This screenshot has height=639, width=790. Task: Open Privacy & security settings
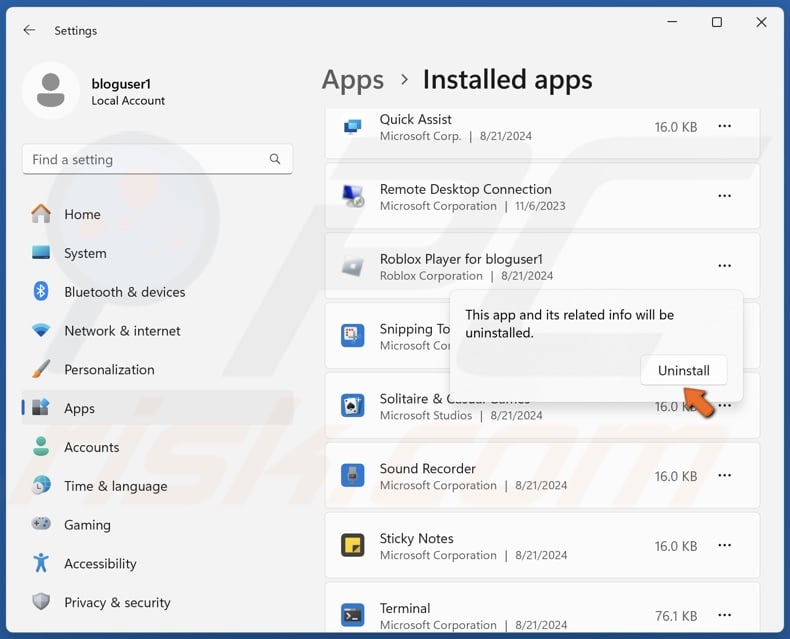(x=157, y=602)
